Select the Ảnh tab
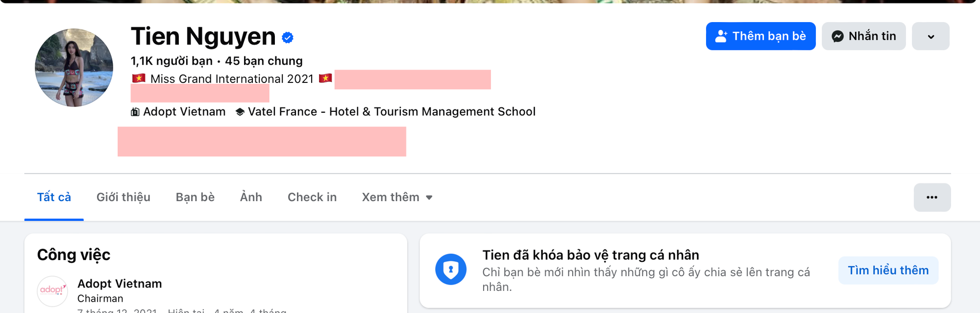The image size is (980, 313). coord(251,197)
